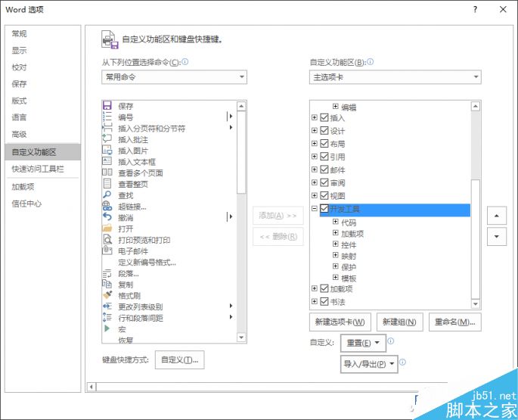Click the Numbering list icon
The width and height of the screenshot is (518, 420).
107,117
